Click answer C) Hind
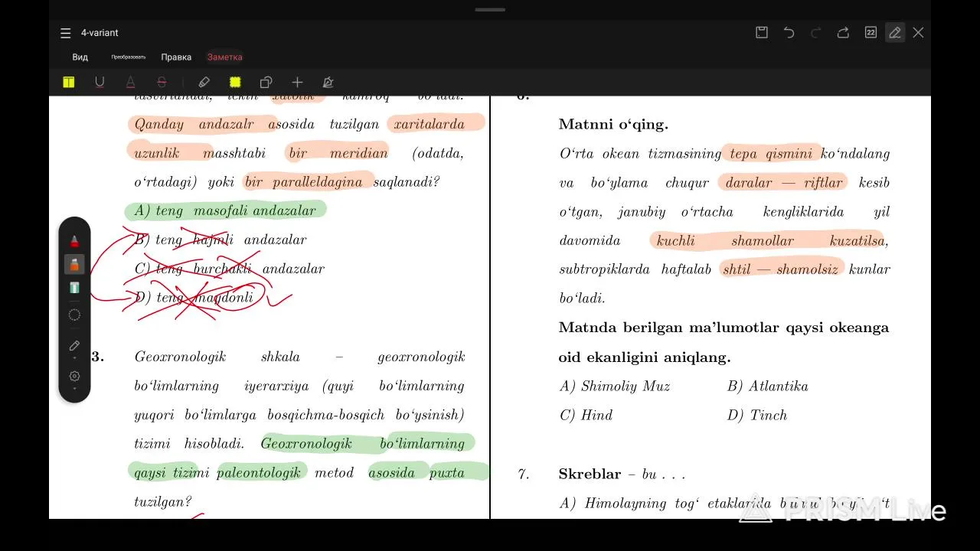Viewport: 980px width, 551px height. pyautogui.click(x=586, y=416)
